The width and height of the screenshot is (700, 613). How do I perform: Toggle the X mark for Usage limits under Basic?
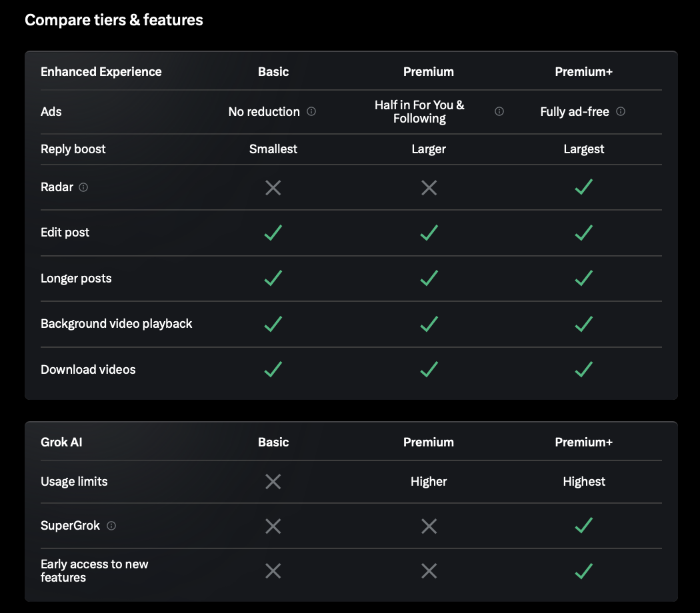coord(273,481)
